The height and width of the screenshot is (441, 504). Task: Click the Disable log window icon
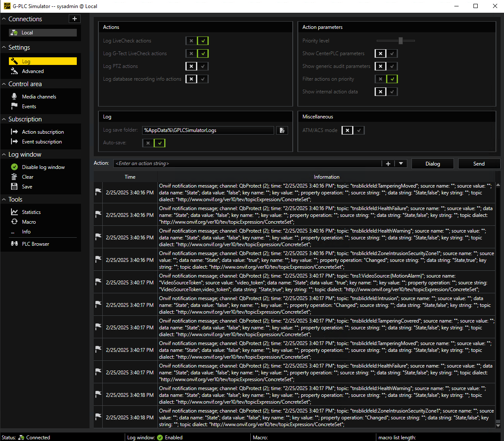(x=14, y=167)
